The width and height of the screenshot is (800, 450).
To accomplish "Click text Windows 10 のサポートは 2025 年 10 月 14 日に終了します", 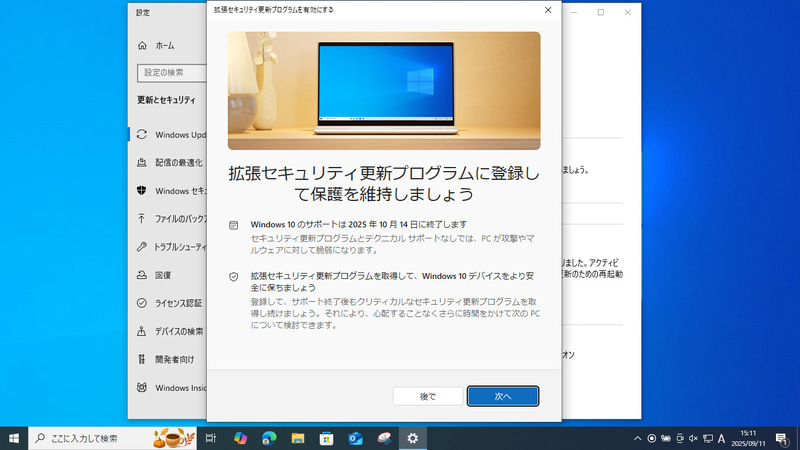I will tap(359, 224).
